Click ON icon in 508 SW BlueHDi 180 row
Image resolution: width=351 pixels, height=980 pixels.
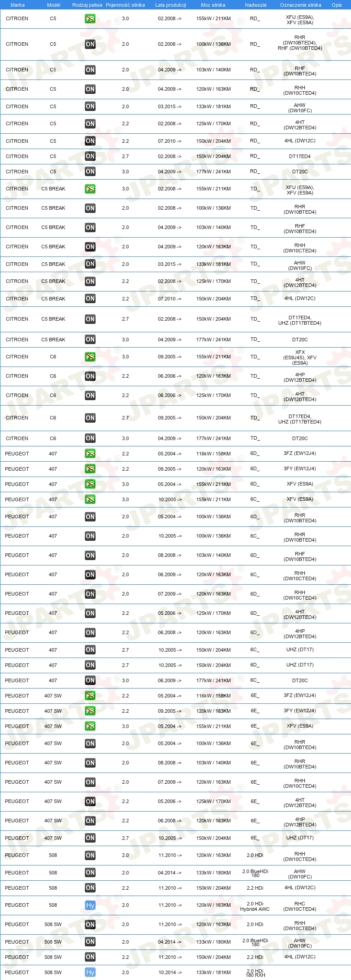[90, 942]
